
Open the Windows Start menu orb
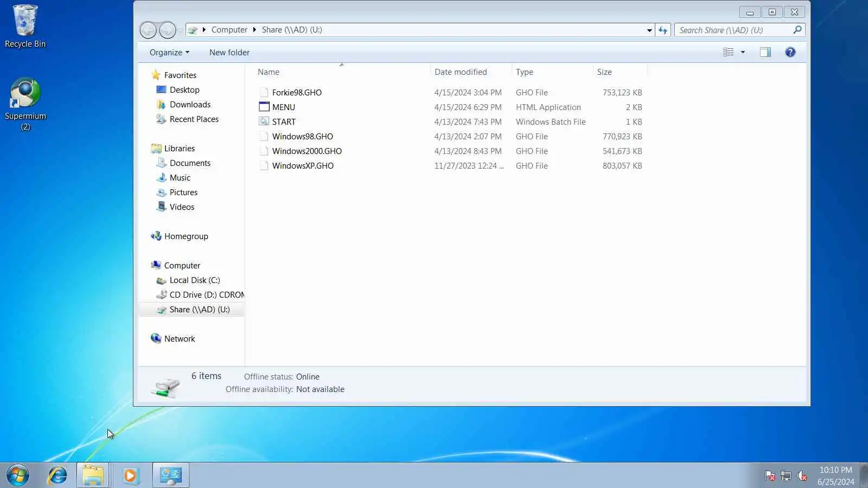(18, 475)
